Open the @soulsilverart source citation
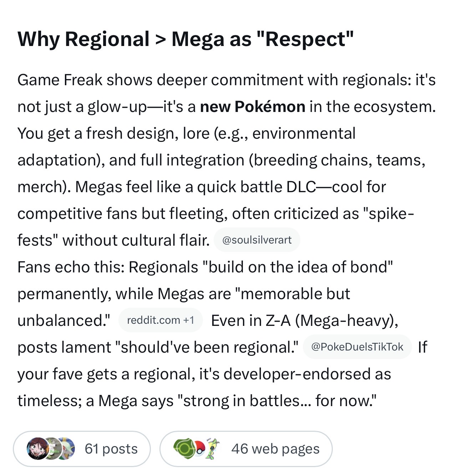This screenshot has width=458, height=476. 257,240
